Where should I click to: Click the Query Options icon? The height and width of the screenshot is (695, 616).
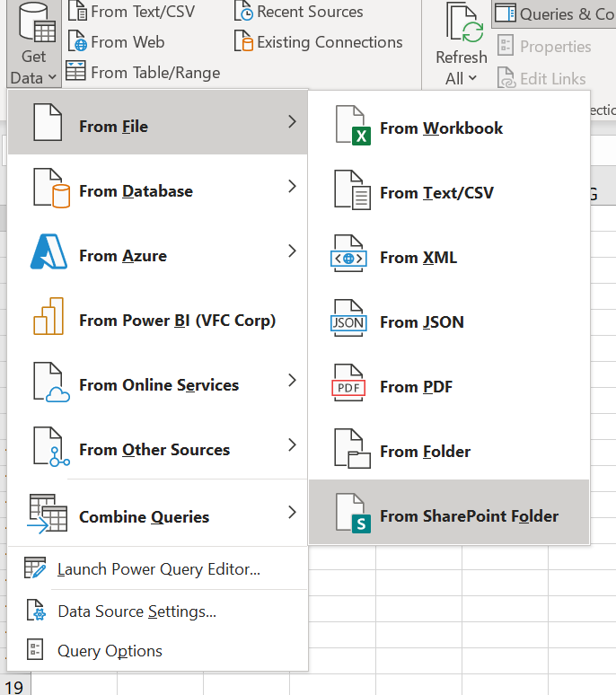(x=35, y=649)
